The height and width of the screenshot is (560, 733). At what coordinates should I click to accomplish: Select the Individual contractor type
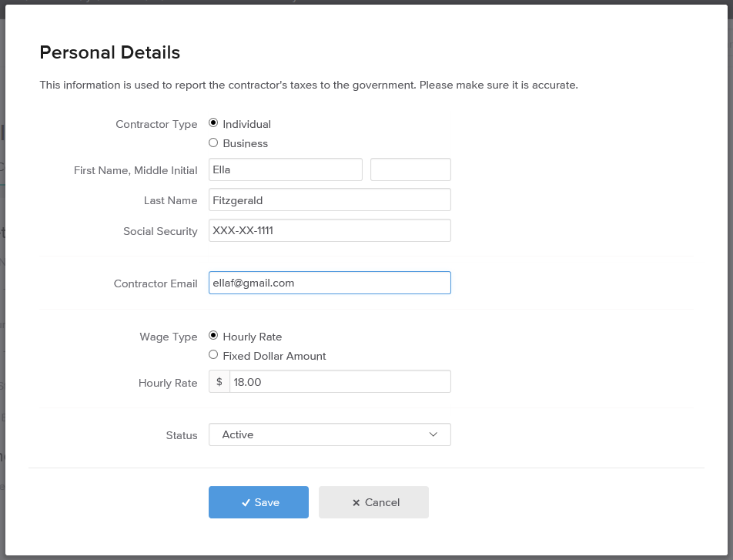(213, 124)
